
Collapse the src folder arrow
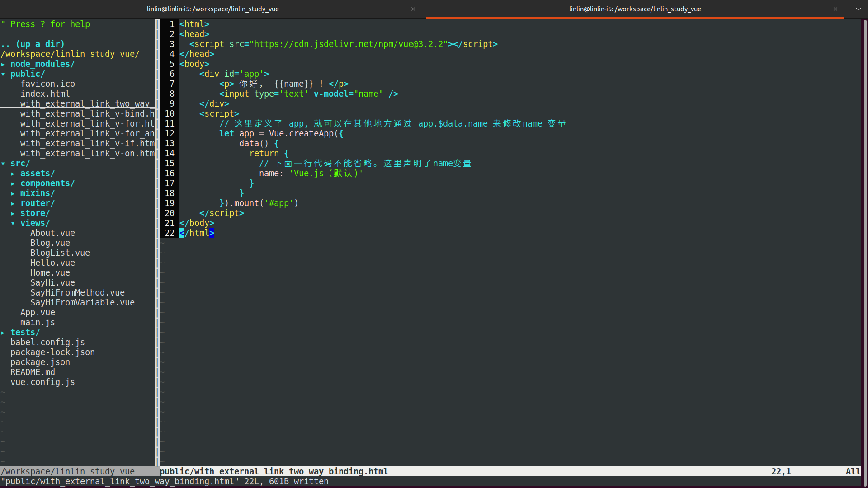(3, 164)
